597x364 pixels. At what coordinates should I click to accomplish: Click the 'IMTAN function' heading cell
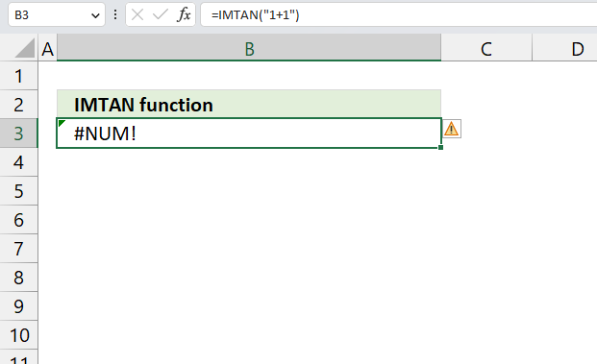[249, 105]
